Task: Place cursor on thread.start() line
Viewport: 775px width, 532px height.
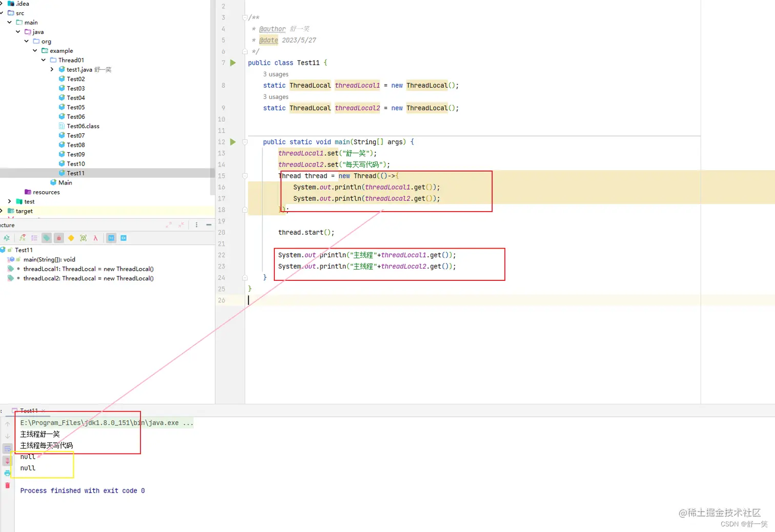Action: pyautogui.click(x=306, y=232)
